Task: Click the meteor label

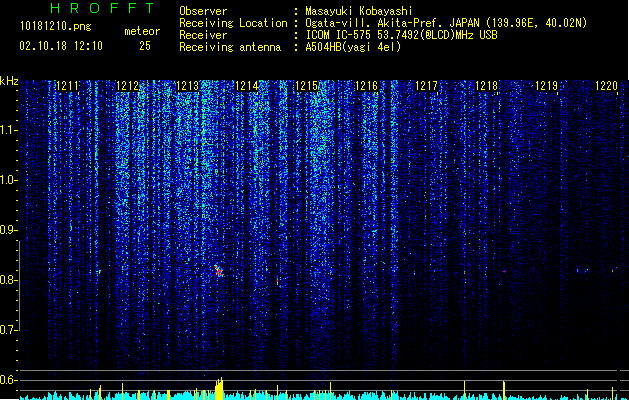Action: click(142, 31)
